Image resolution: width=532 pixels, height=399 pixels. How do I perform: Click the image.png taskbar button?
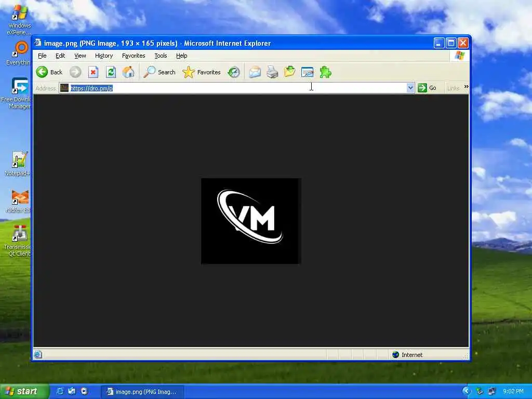pyautogui.click(x=142, y=392)
